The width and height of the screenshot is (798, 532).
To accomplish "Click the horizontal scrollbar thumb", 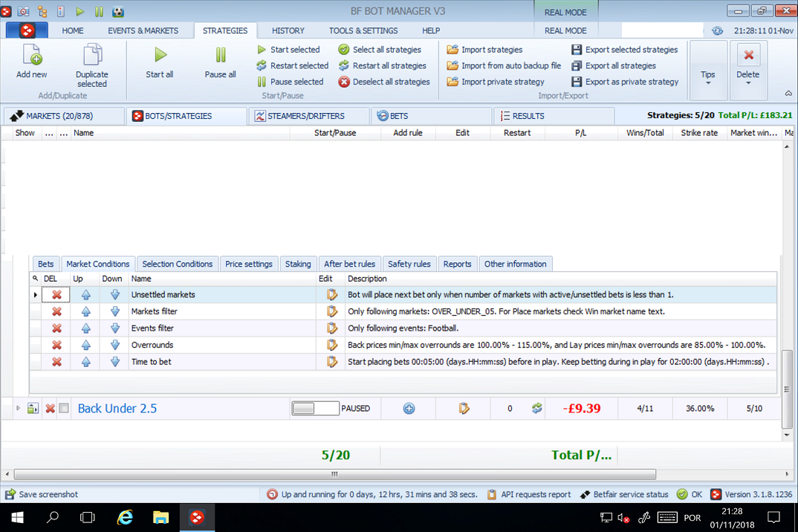I will (335, 475).
